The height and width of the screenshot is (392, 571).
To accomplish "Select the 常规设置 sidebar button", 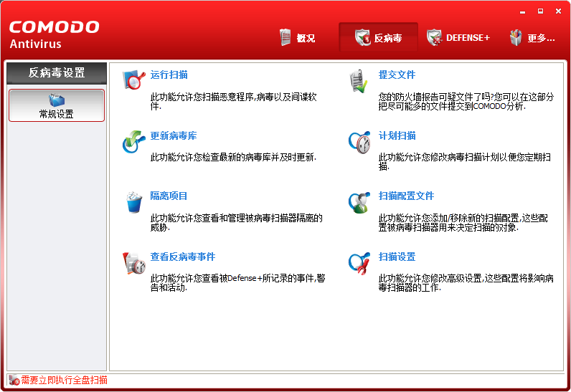I will click(57, 105).
